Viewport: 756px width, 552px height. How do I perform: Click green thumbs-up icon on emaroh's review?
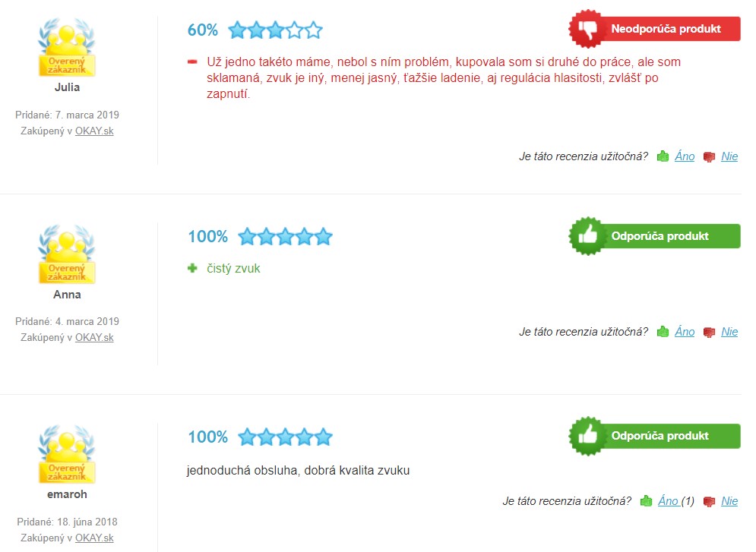tap(646, 501)
